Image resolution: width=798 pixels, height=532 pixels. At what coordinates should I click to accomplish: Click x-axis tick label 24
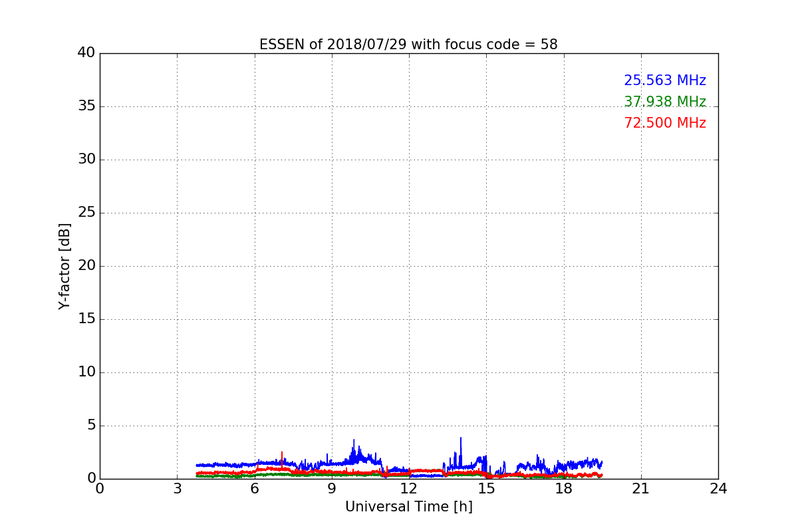[x=718, y=489]
